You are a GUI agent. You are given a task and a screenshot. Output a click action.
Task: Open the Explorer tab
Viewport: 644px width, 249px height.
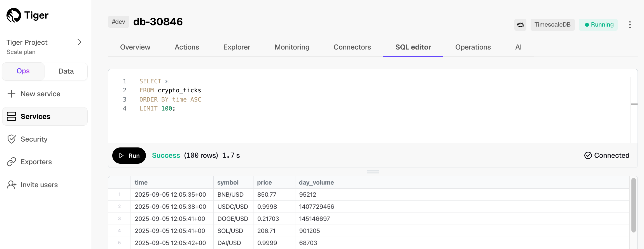click(237, 47)
